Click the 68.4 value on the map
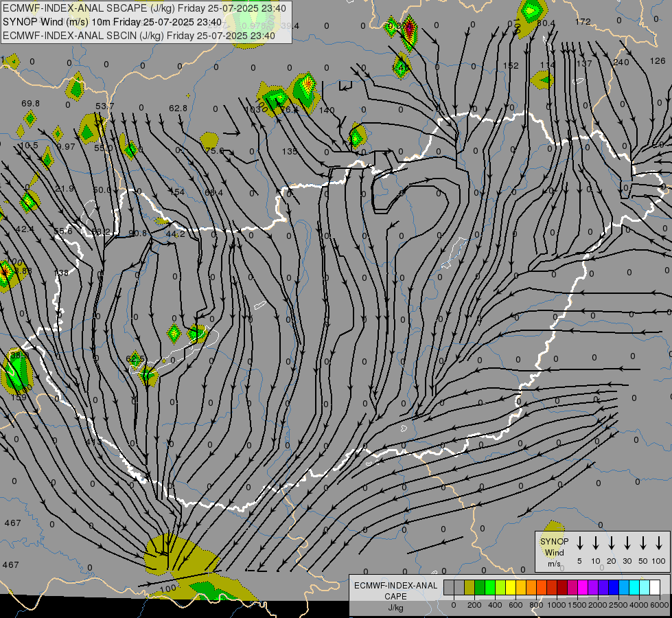Image resolution: width=672 pixels, height=618 pixels. [214, 193]
